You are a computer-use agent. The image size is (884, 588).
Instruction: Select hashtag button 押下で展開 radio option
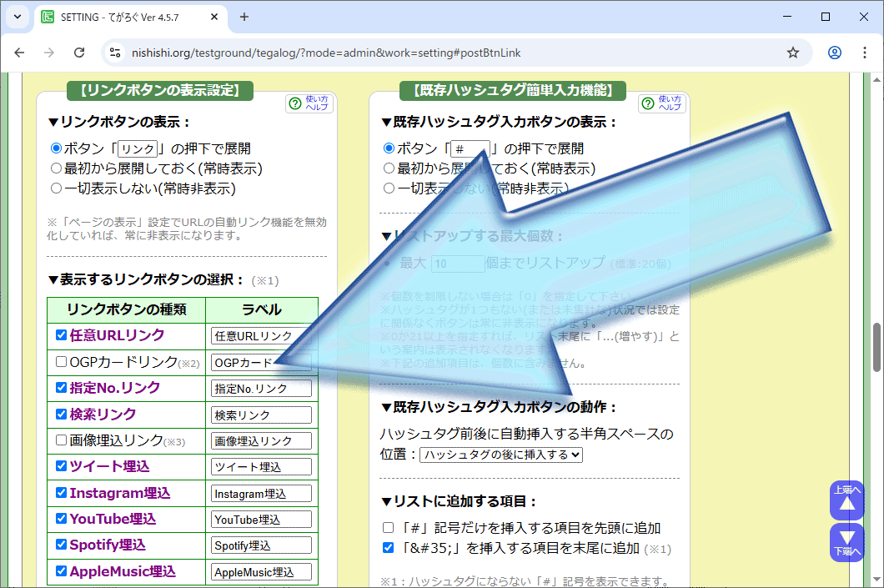389,148
